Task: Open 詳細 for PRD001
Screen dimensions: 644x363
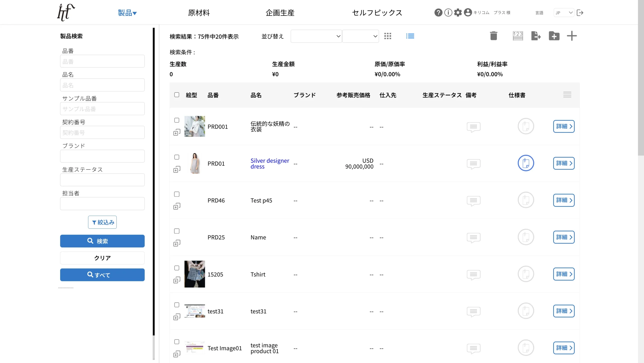Action: [x=564, y=126]
